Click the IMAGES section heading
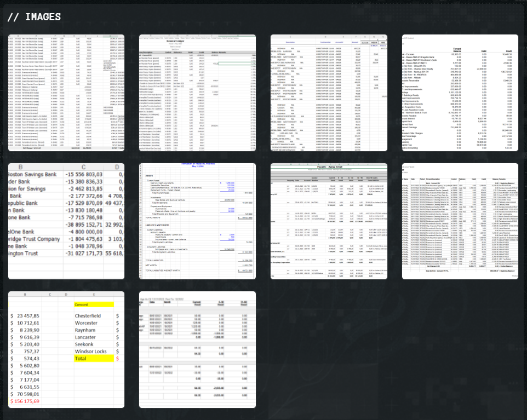527x420 pixels. (34, 17)
